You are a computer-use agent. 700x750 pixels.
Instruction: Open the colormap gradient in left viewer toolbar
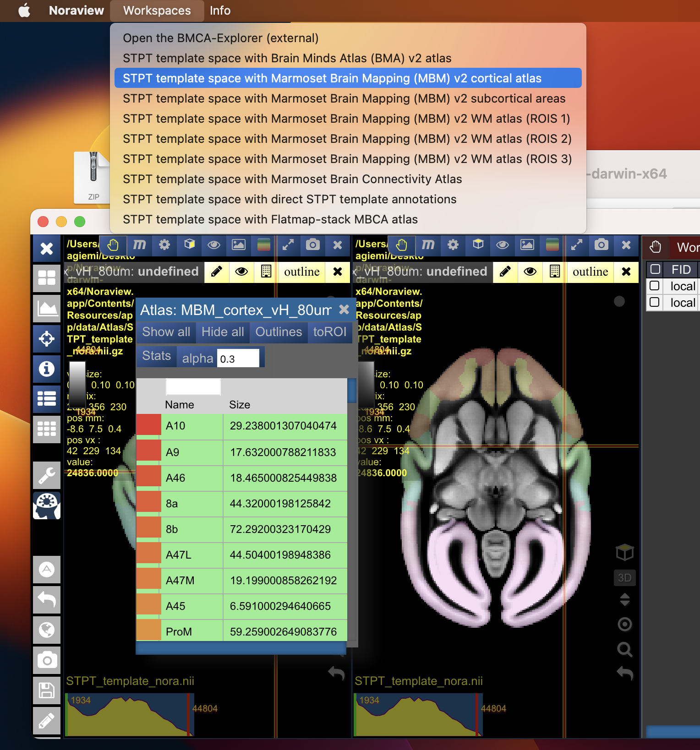(x=263, y=245)
